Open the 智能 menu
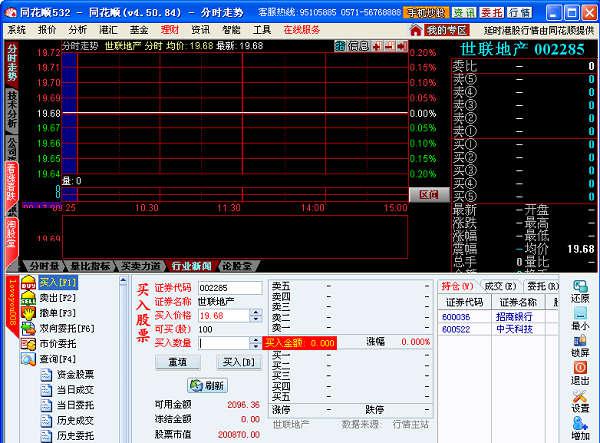600x443 pixels. click(232, 30)
